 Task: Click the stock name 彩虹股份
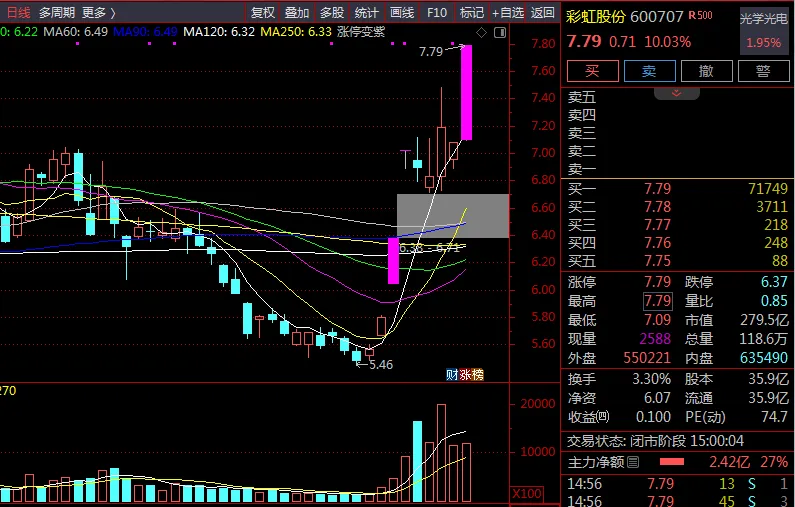point(596,17)
